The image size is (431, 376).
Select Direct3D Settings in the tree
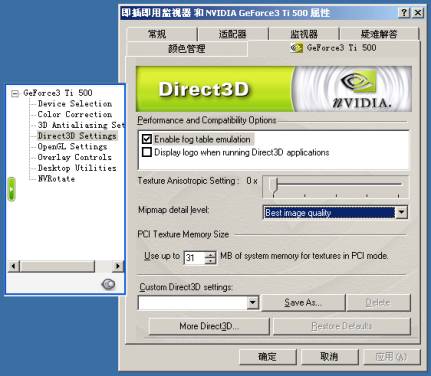coord(77,136)
